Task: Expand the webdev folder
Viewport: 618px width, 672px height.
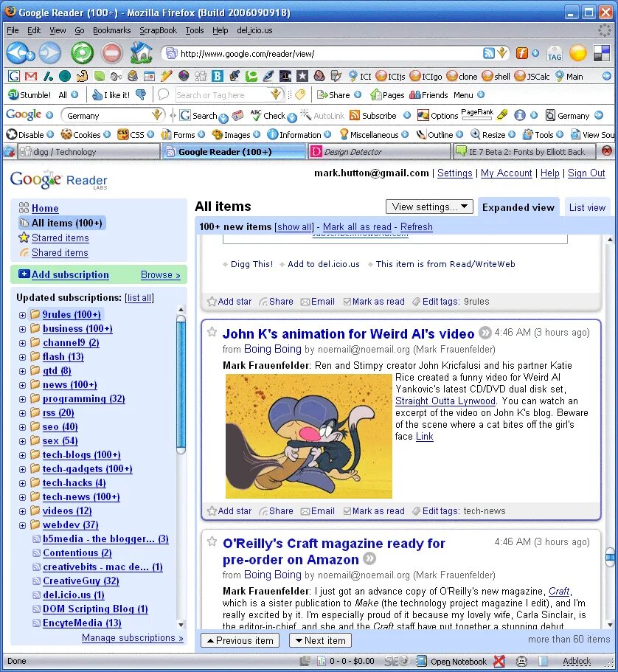Action: click(x=22, y=525)
